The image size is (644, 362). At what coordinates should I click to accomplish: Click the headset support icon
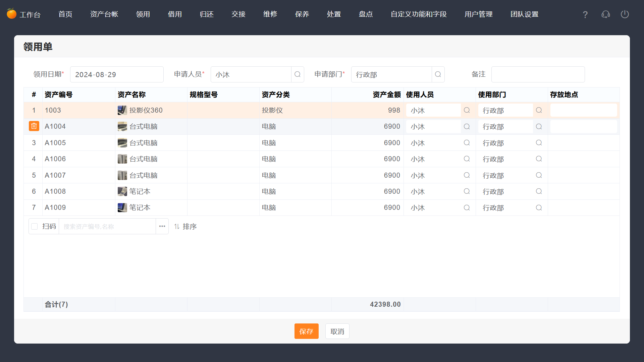tap(605, 14)
